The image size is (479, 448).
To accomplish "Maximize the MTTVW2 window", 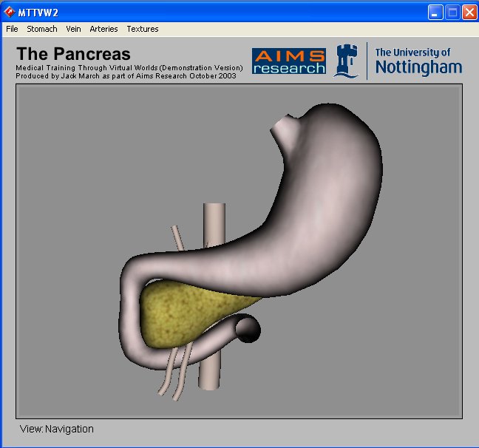I will coord(452,11).
